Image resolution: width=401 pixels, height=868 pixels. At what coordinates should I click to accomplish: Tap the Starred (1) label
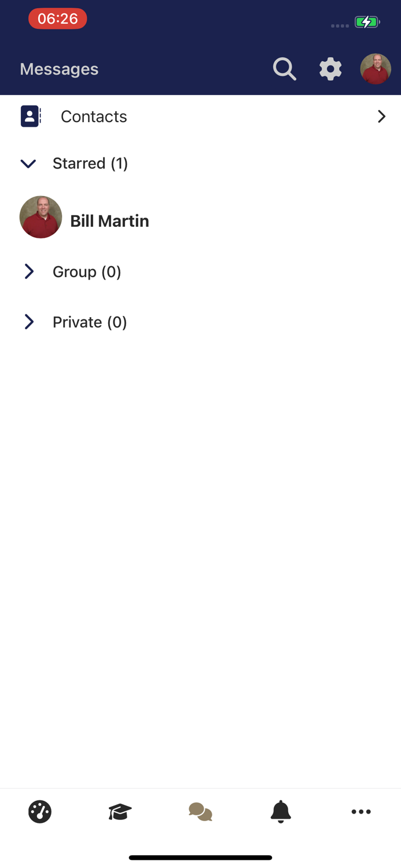tap(90, 164)
